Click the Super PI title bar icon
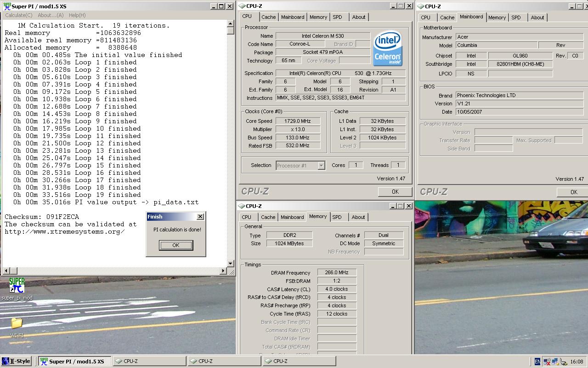 point(7,6)
